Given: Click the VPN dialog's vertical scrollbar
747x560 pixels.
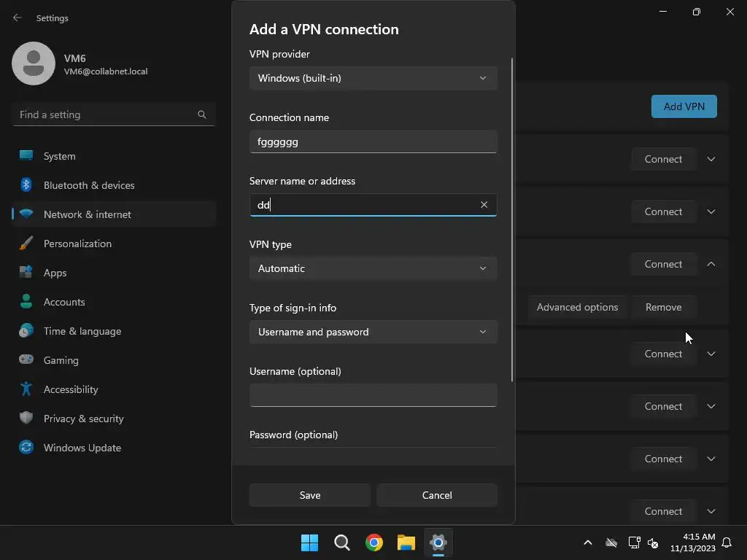Looking at the screenshot, I should [x=512, y=219].
